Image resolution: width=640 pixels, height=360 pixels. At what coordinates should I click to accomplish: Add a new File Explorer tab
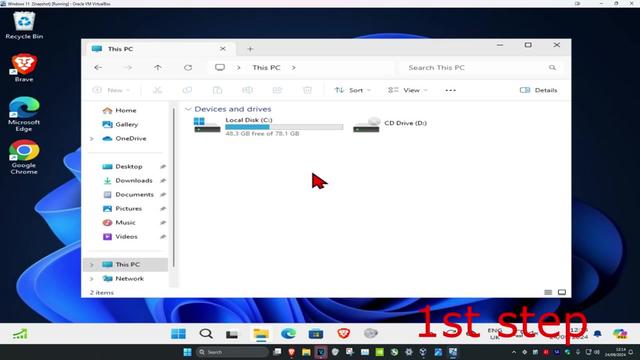(250, 49)
